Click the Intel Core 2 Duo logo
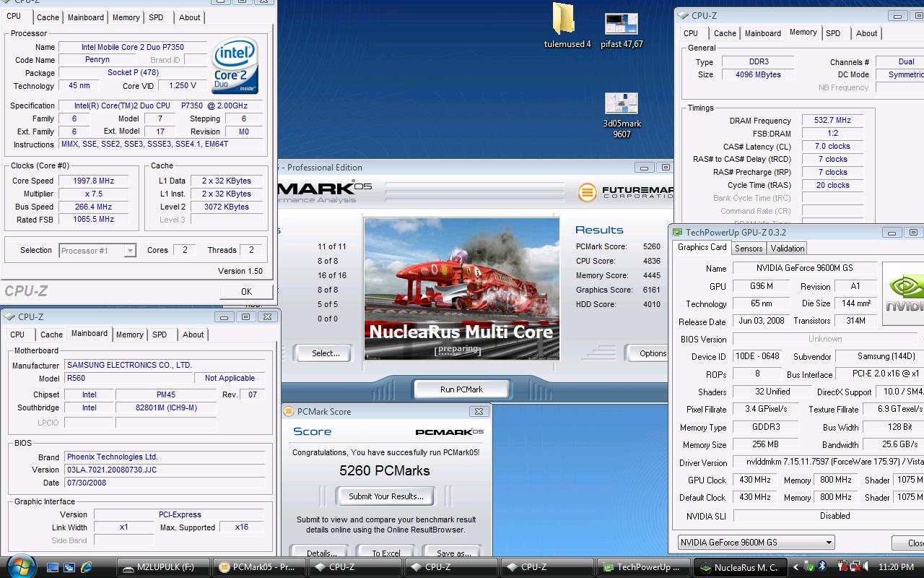 click(x=235, y=66)
